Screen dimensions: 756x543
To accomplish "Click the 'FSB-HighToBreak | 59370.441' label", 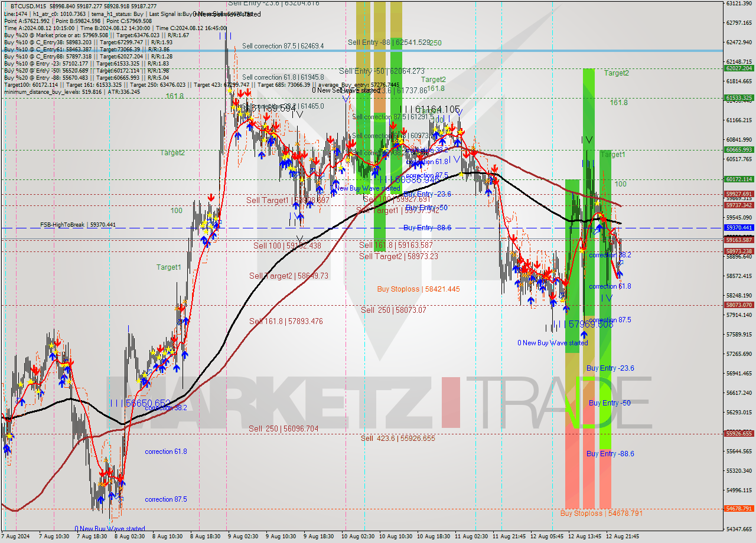I will (x=78, y=225).
